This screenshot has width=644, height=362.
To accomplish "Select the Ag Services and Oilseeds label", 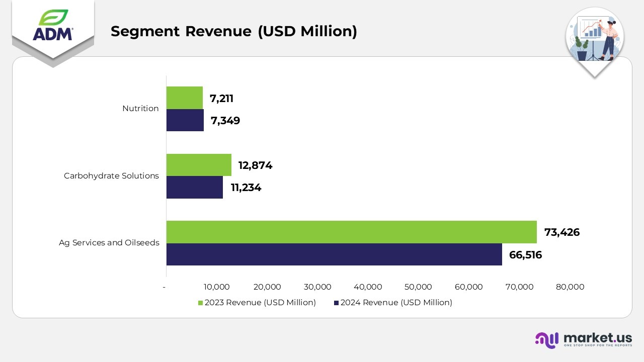I will (x=109, y=243).
